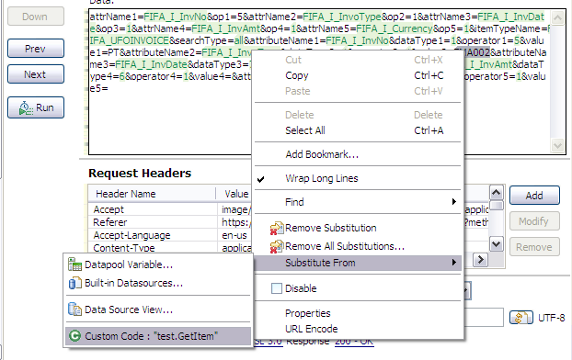This screenshot has width=572, height=360.
Task: Open the Substitute From submenu
Action: [359, 263]
